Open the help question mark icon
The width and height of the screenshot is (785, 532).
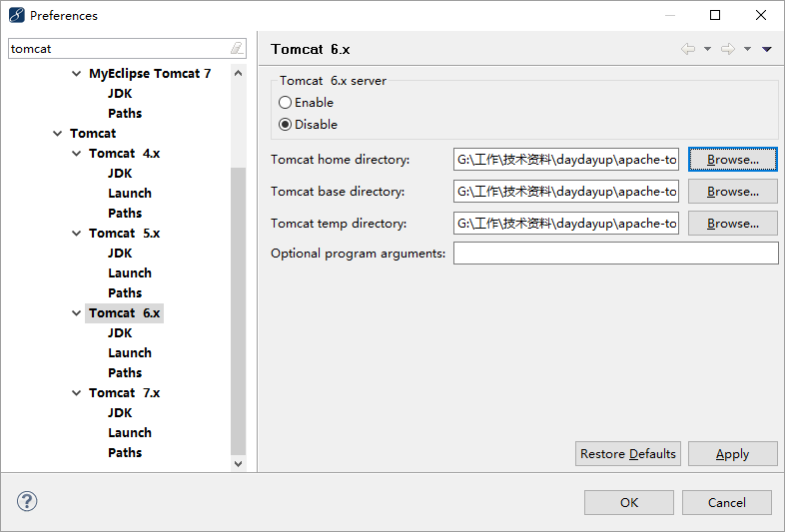[x=27, y=501]
